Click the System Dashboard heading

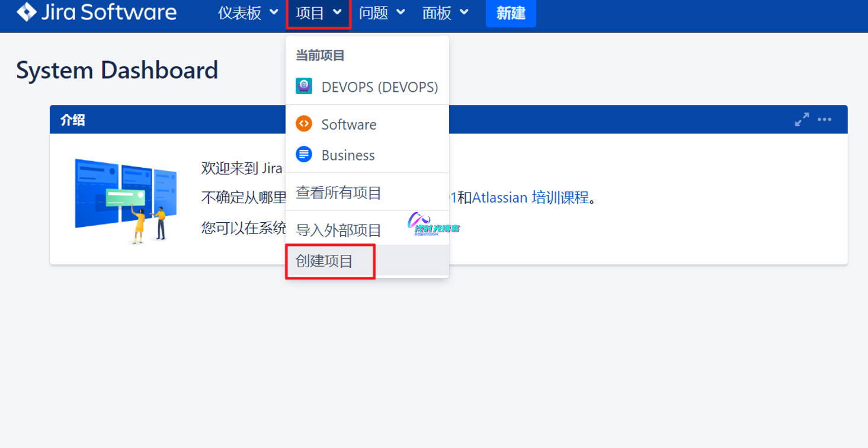click(x=117, y=70)
